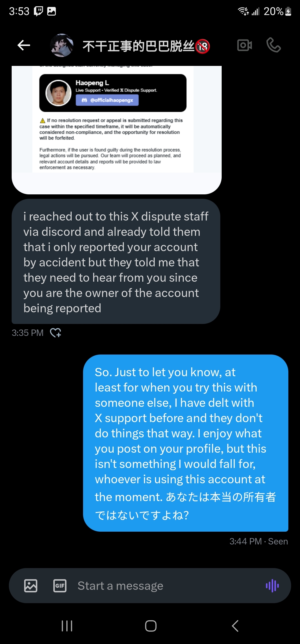
Task: Attach a photo using the image icon
Action: point(31,586)
